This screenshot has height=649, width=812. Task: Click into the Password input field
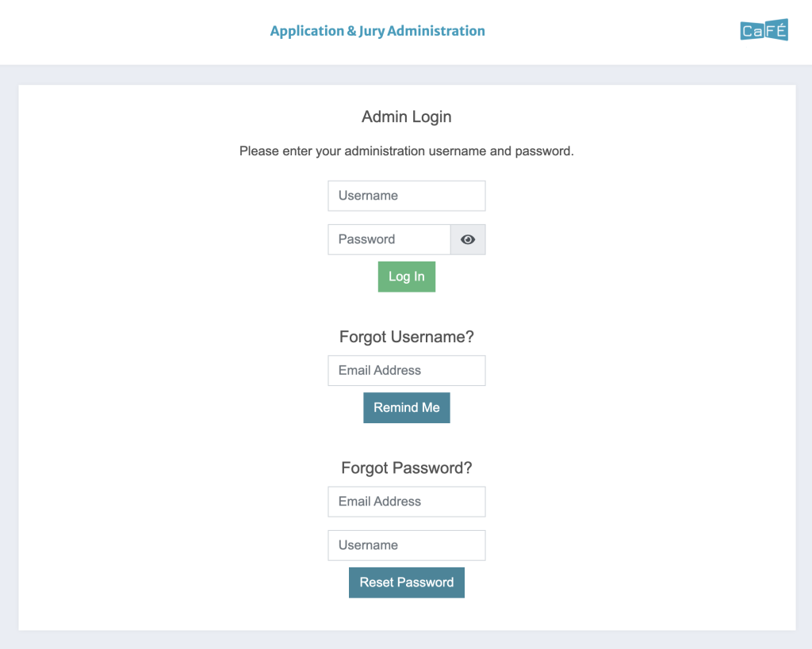point(389,239)
